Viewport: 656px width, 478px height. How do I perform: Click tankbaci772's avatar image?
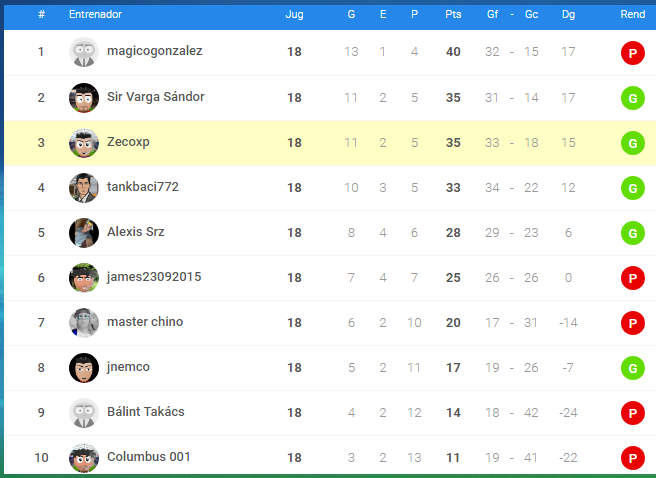pyautogui.click(x=84, y=188)
